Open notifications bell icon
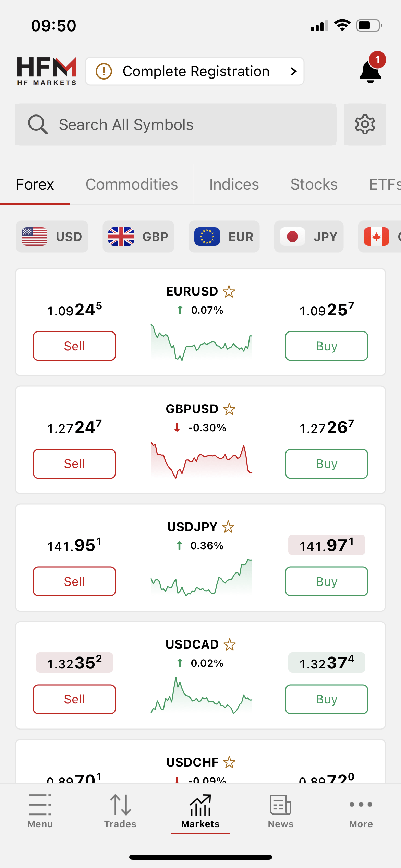Image resolution: width=401 pixels, height=868 pixels. 370,71
